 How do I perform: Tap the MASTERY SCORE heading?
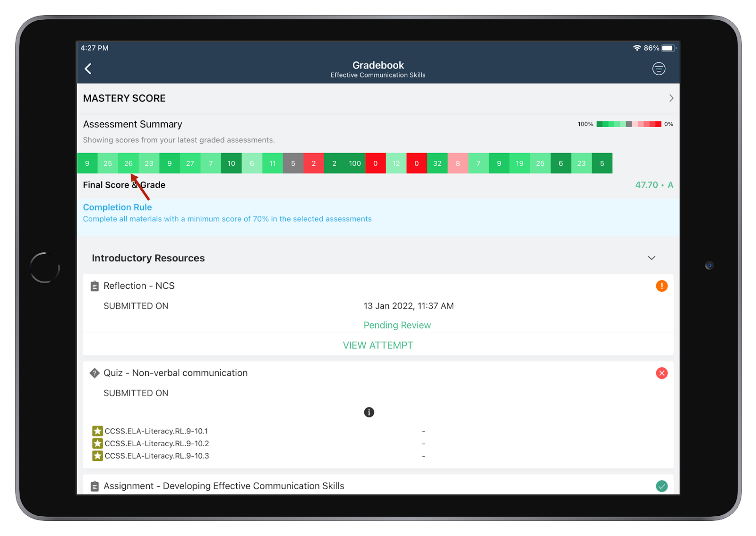[x=124, y=98]
